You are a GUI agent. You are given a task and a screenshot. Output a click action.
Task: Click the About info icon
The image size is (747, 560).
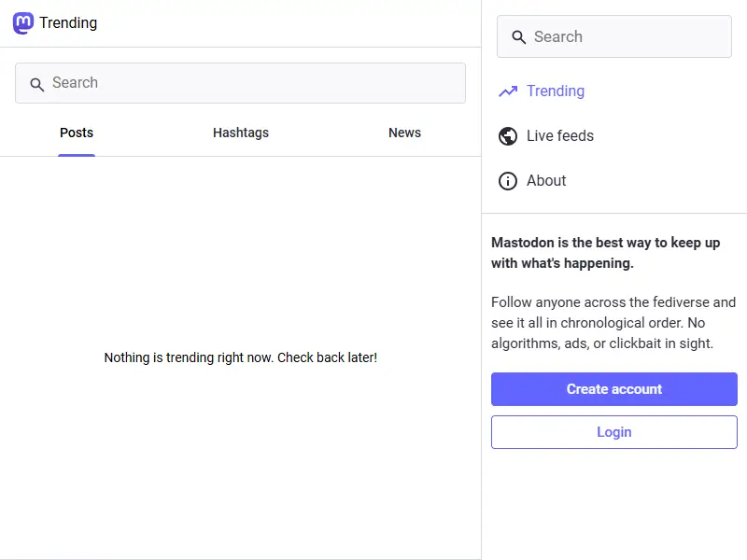508,180
